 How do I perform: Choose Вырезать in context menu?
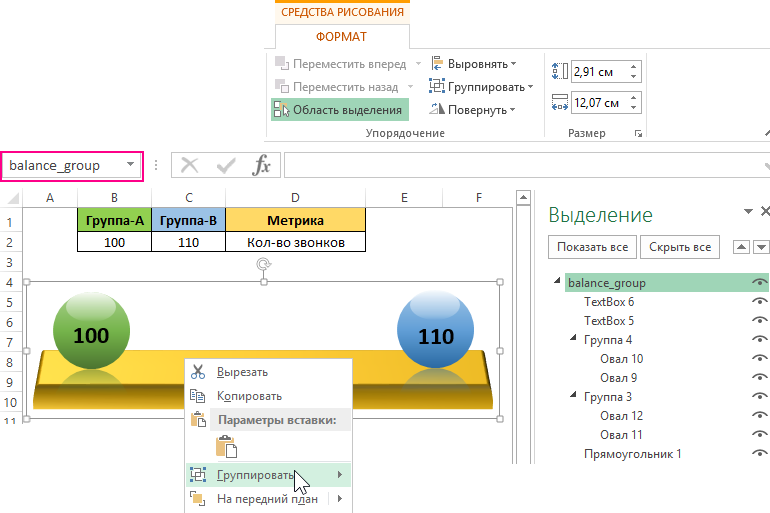[x=269, y=372]
